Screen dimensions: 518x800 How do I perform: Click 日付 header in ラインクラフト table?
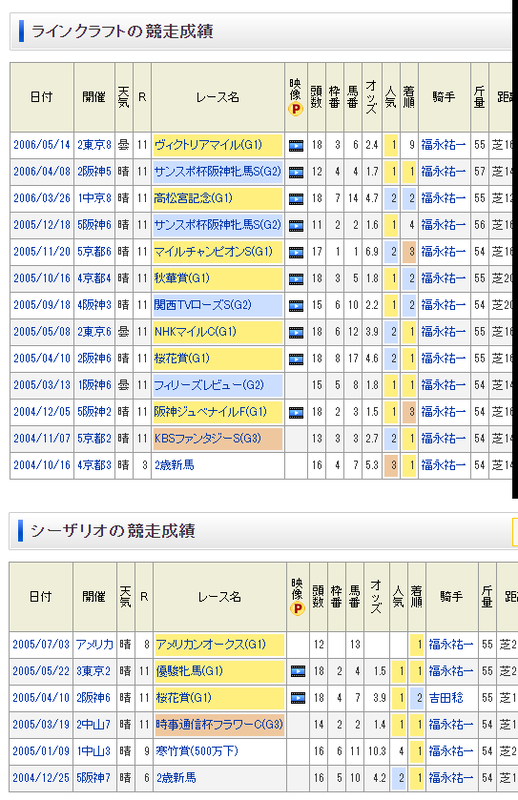tap(41, 97)
